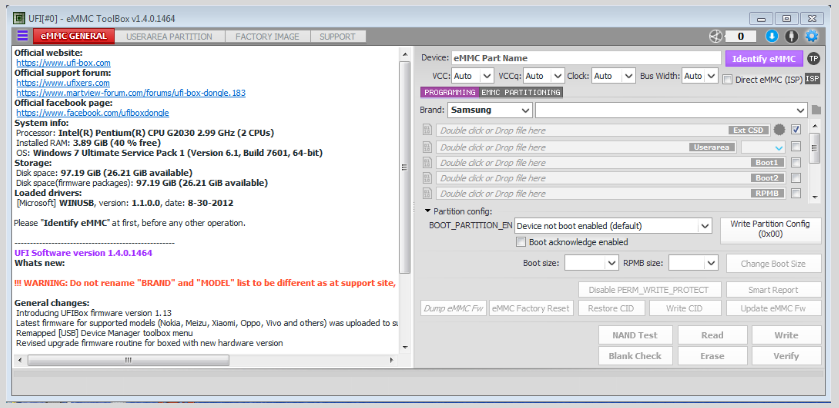Click the log panel horizontal scrollbar thumb
Image resolution: width=839 pixels, height=408 pixels.
[128, 360]
